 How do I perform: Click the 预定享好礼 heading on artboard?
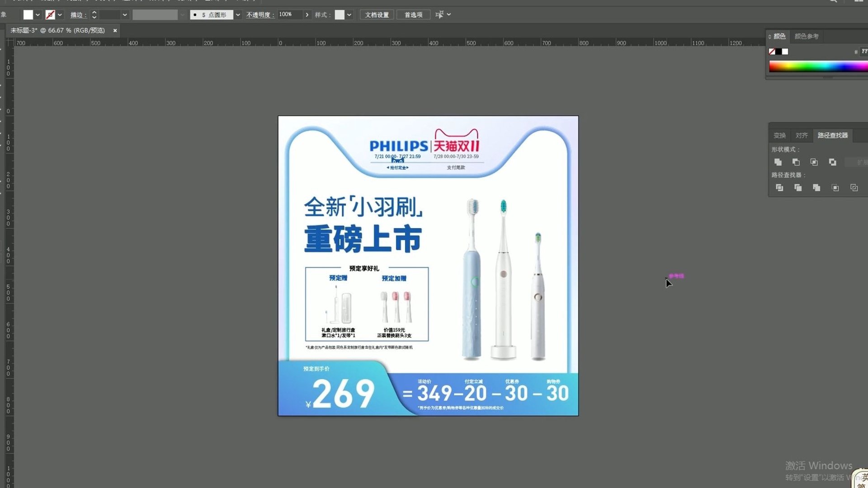point(364,268)
